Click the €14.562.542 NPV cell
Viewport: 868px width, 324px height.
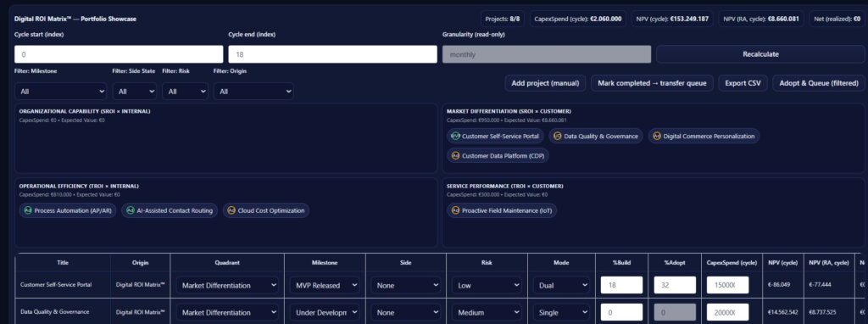pyautogui.click(x=782, y=312)
